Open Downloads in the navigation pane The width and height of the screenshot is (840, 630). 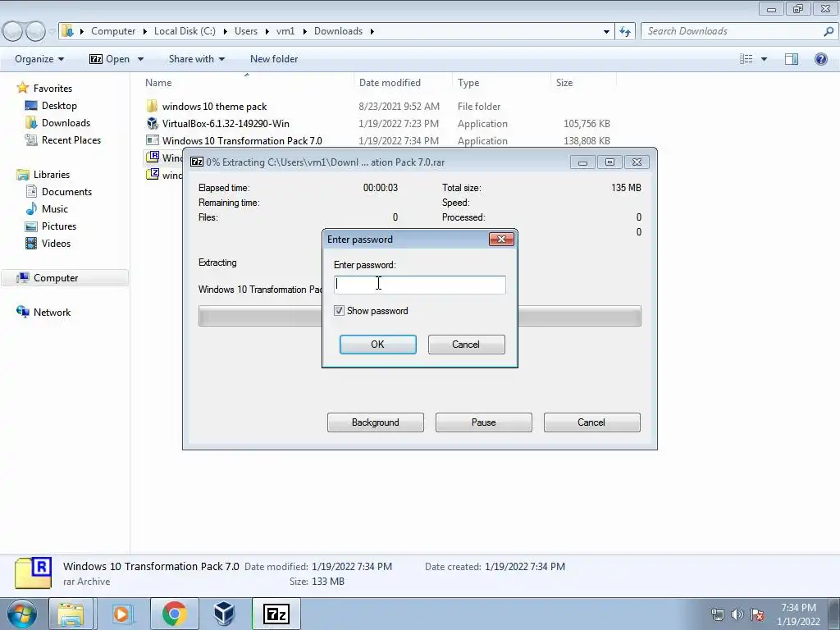tap(66, 123)
